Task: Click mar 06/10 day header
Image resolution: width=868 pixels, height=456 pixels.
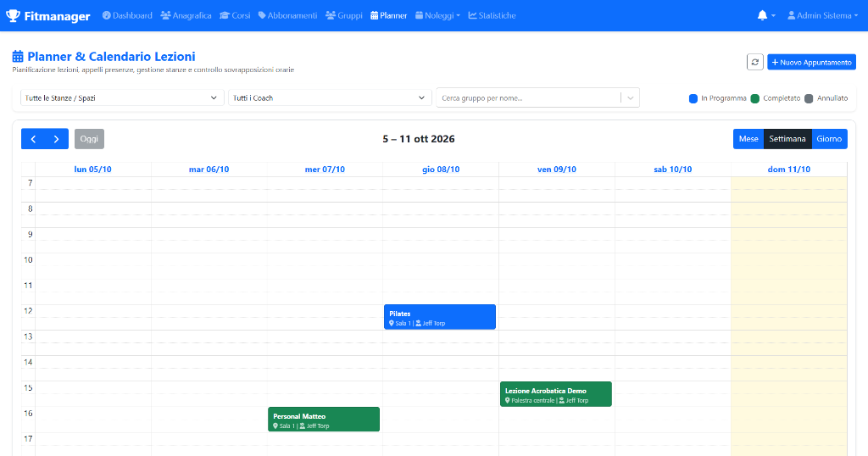Action: coord(209,170)
